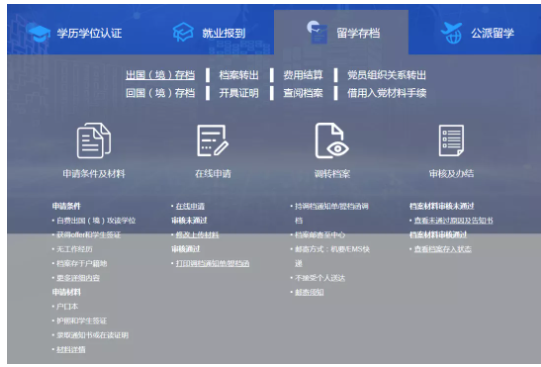
Task: Click the 查阅档案 link
Action: [x=303, y=93]
